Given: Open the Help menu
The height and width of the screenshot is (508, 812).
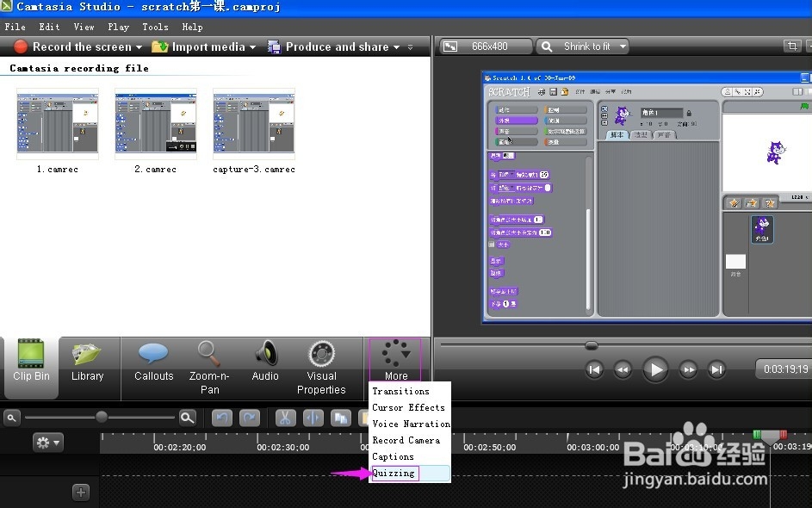Looking at the screenshot, I should 192,27.
